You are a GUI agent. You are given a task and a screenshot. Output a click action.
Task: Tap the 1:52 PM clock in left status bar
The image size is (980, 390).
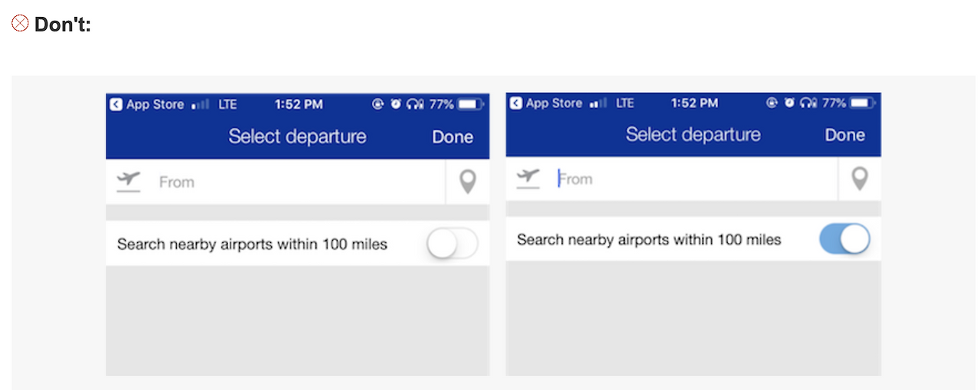coord(299,104)
